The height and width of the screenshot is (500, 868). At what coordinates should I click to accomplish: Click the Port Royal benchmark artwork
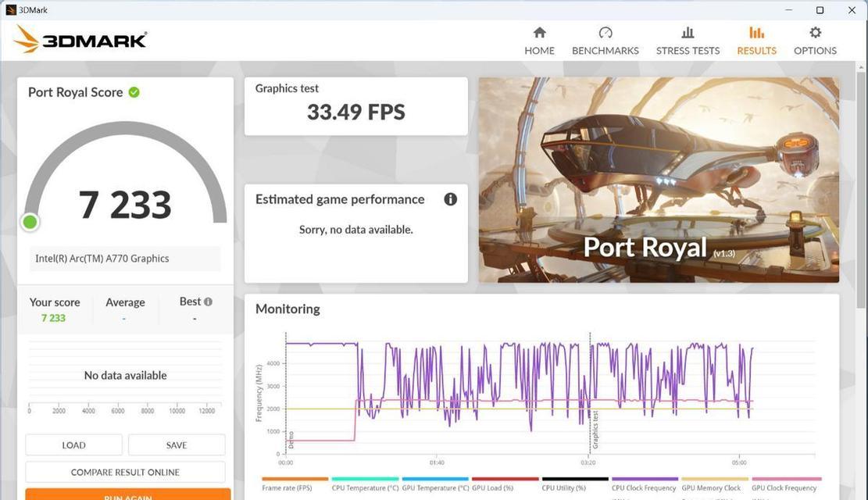(659, 180)
